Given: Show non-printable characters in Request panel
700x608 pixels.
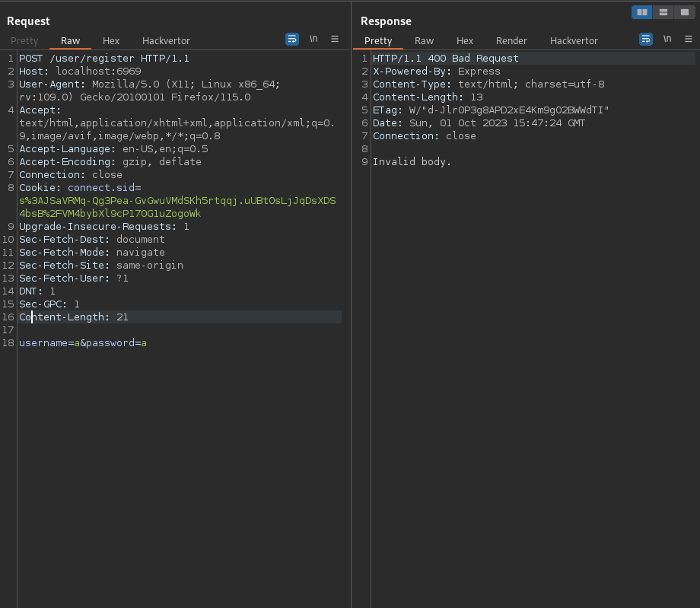Looking at the screenshot, I should [313, 39].
